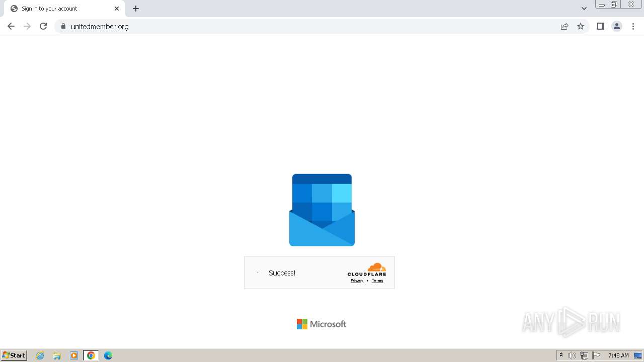The width and height of the screenshot is (644, 362).
Task: Click the Outlook envelope logo
Action: (322, 210)
